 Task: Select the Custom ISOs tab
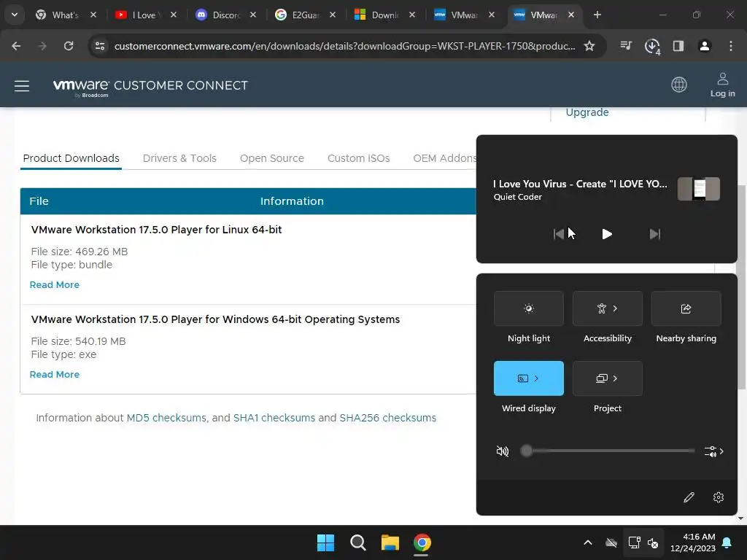(358, 158)
